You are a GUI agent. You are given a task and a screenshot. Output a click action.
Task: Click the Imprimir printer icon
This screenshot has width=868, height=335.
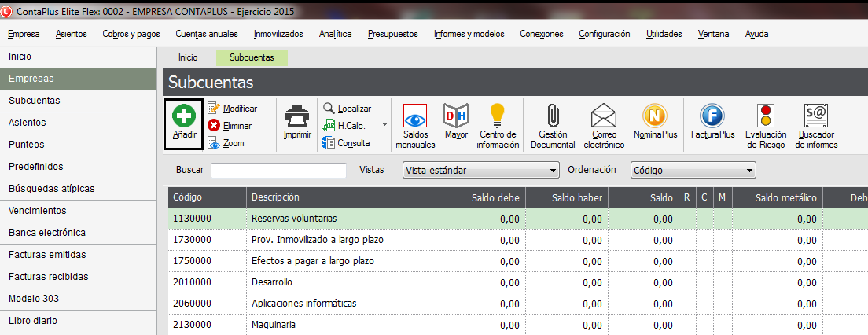[297, 116]
